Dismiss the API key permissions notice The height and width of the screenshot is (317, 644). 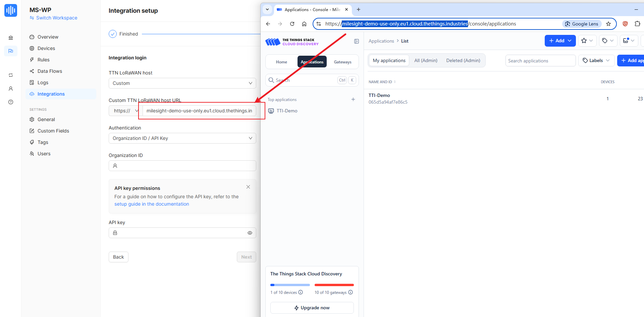tap(248, 187)
